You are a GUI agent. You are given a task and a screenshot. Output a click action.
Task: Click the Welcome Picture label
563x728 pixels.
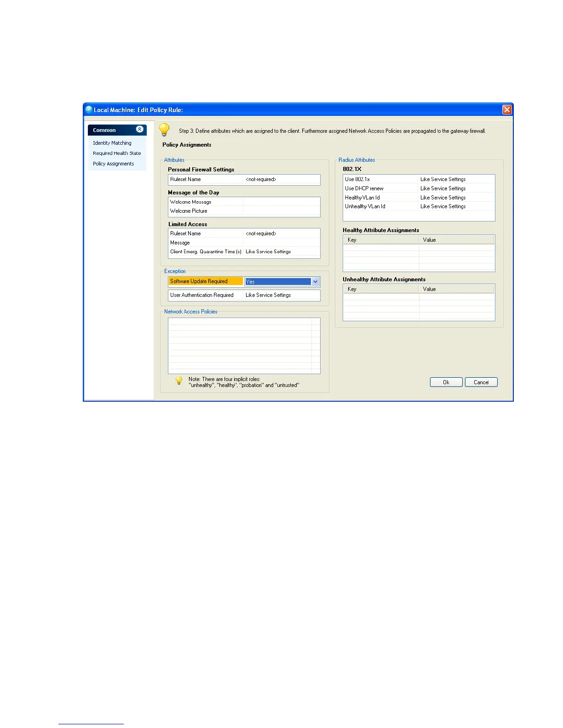click(x=189, y=211)
